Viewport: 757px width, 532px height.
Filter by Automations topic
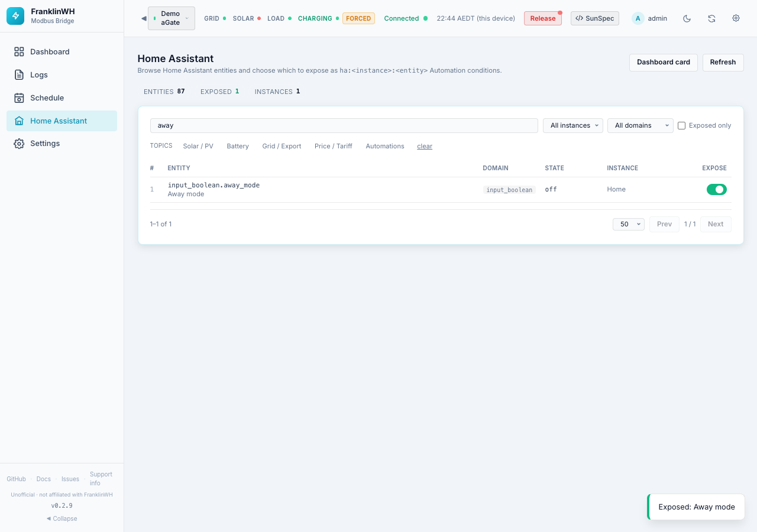(x=385, y=146)
